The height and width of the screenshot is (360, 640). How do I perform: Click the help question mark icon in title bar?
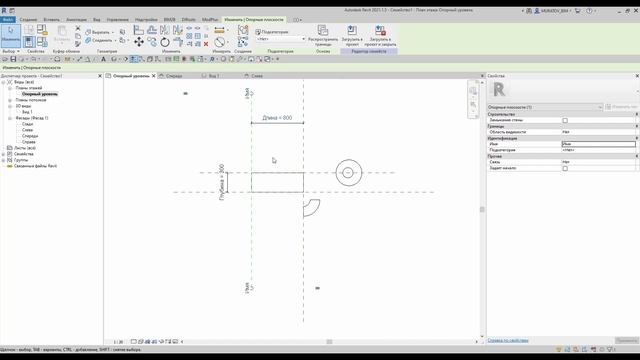pos(589,11)
